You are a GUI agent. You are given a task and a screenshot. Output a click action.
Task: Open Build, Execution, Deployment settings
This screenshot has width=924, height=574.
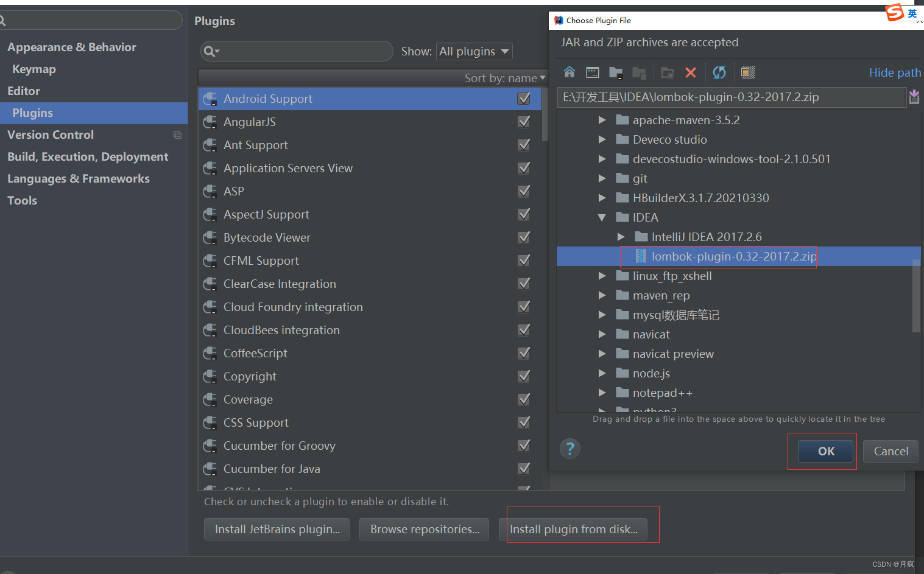(88, 157)
